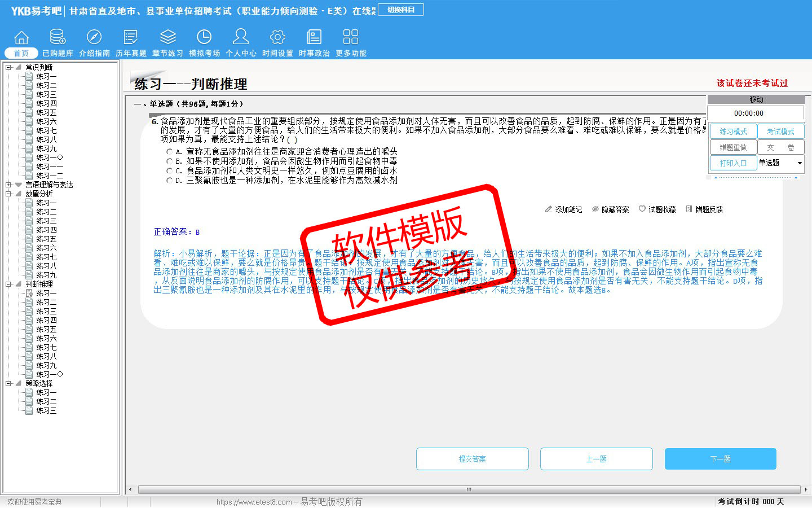Open 时间设置 gear icon
Screen dimensions: 812x508
pos(277,38)
